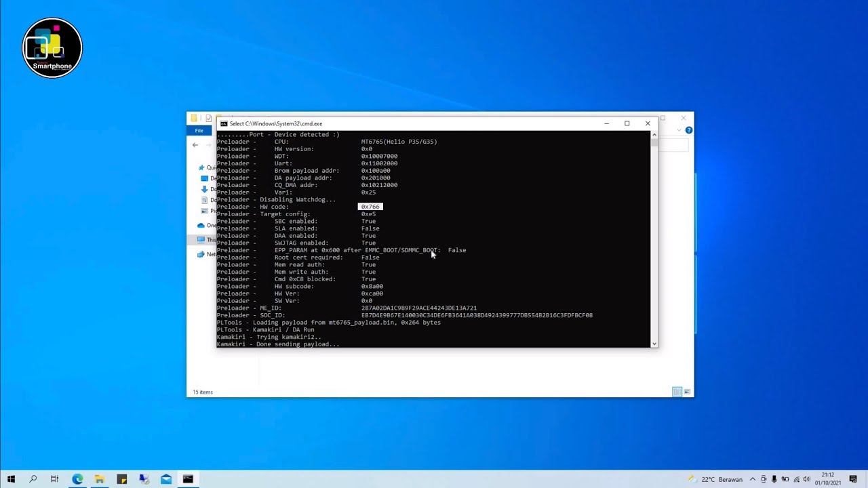Close the cmd.exe window
868x488 pixels.
coord(648,123)
